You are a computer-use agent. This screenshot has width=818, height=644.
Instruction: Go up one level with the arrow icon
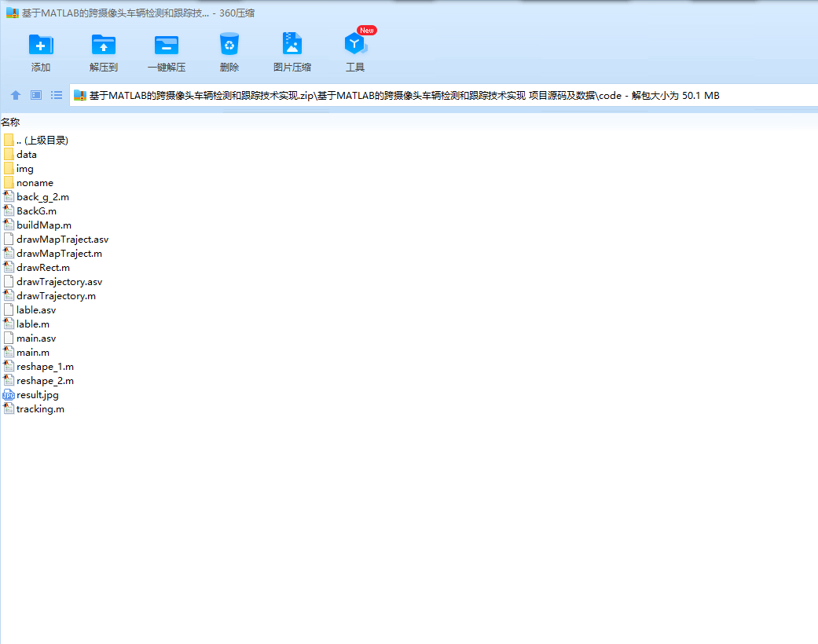16,95
